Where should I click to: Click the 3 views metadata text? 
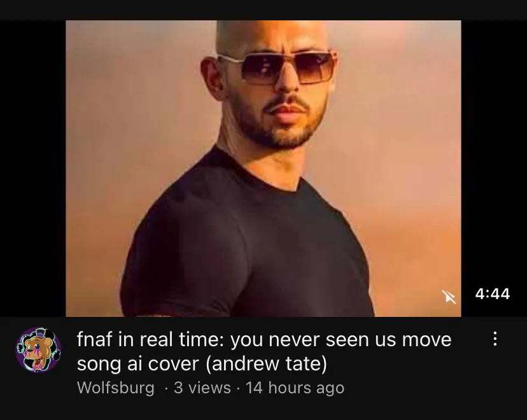coord(202,388)
